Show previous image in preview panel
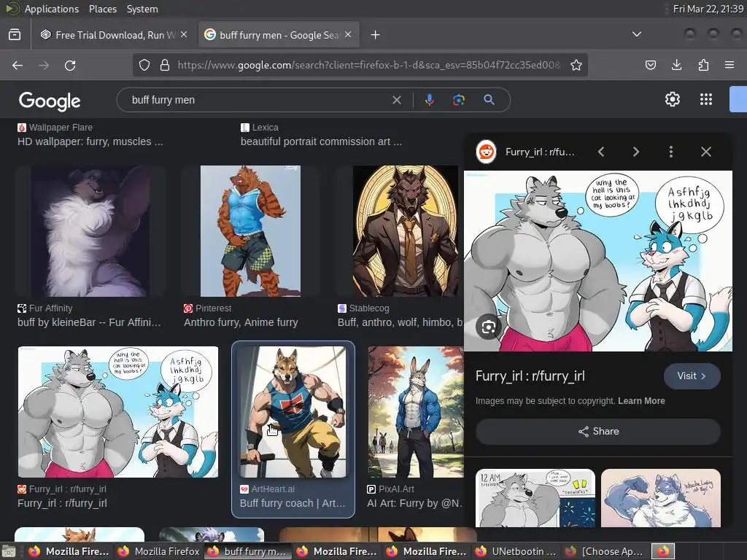Viewport: 747px width, 560px height. 601,152
